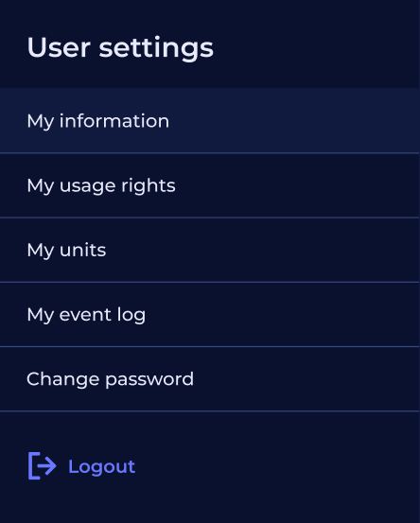View My event log
The height and width of the screenshot is (523, 420).
pos(210,315)
